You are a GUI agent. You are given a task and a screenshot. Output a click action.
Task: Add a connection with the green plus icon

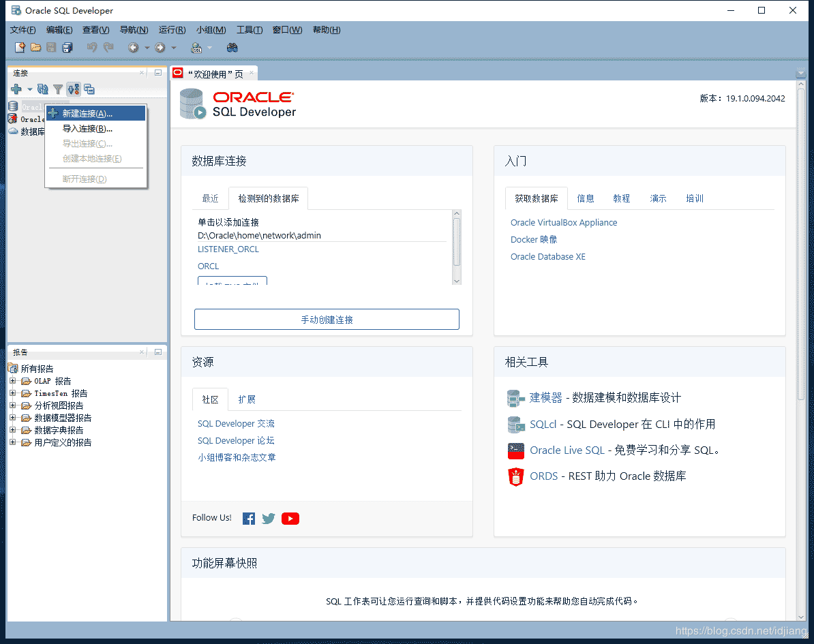pos(16,89)
